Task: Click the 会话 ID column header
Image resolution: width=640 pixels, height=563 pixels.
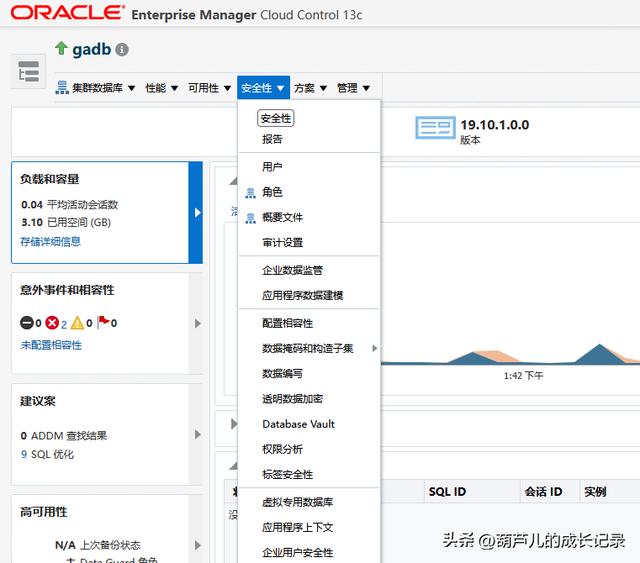Action: (x=543, y=492)
